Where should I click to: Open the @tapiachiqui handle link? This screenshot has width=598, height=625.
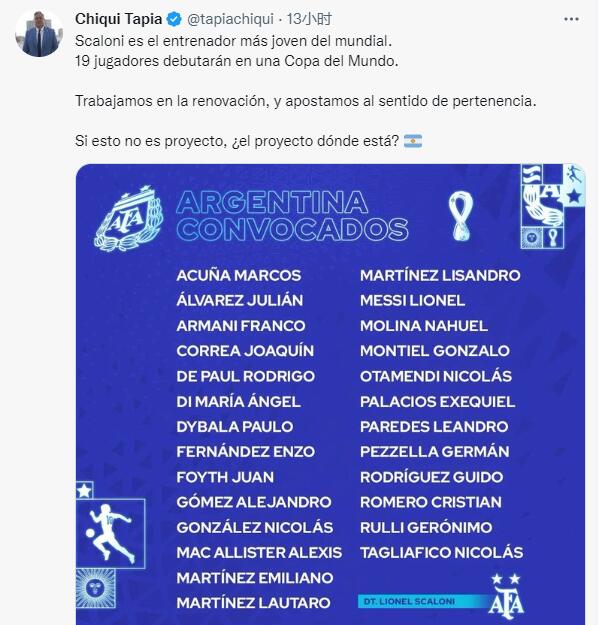(x=230, y=19)
